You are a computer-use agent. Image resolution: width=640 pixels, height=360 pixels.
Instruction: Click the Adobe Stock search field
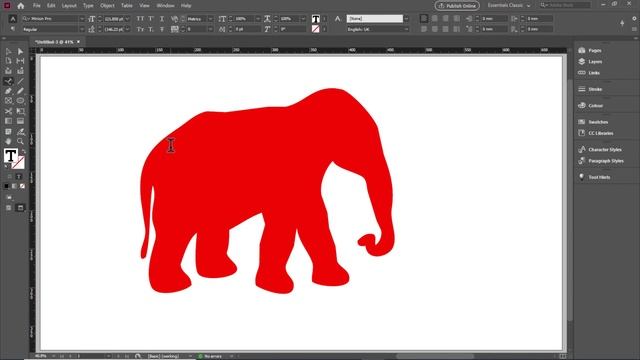pyautogui.click(x=565, y=5)
